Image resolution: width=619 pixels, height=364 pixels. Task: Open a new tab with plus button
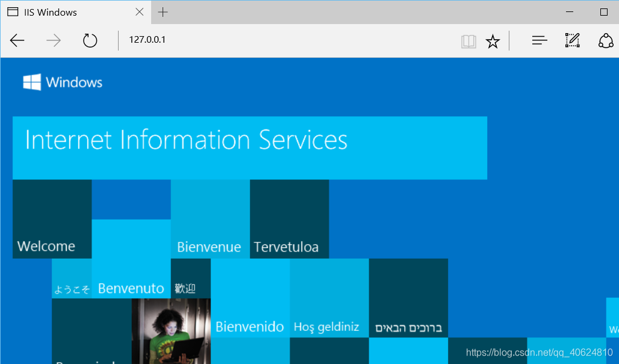click(x=163, y=12)
